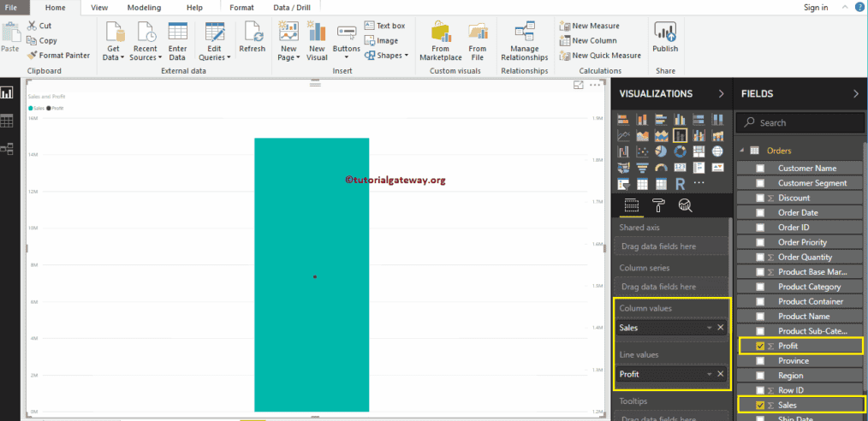Check the Product Category field
This screenshot has width=868, height=421.
coord(760,287)
